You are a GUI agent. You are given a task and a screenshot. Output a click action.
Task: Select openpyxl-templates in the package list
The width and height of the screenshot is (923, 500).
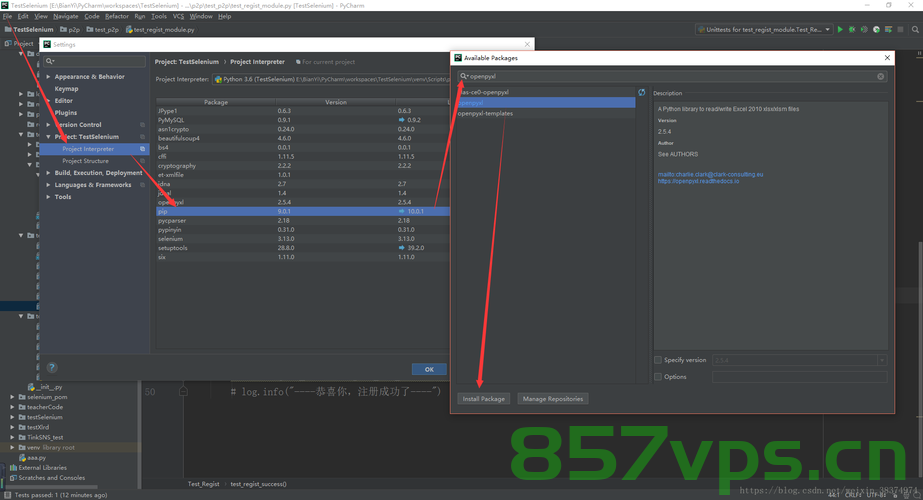pyautogui.click(x=546, y=114)
